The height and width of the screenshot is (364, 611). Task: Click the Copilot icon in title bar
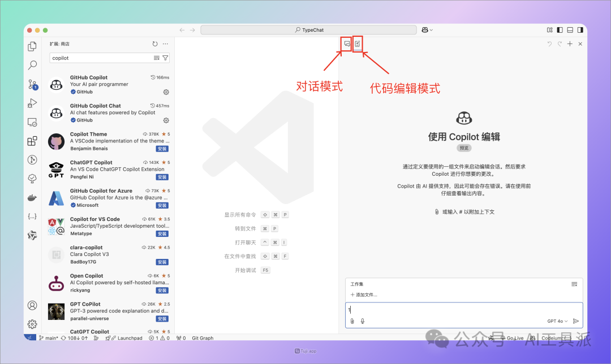tap(425, 30)
